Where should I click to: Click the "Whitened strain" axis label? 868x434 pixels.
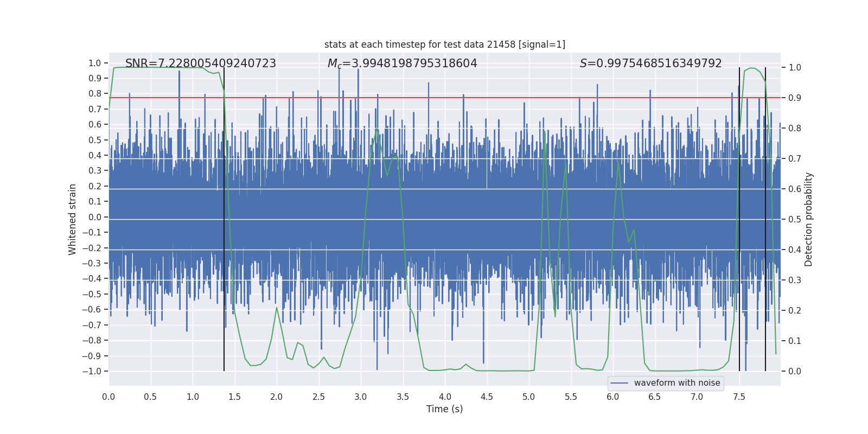point(73,219)
